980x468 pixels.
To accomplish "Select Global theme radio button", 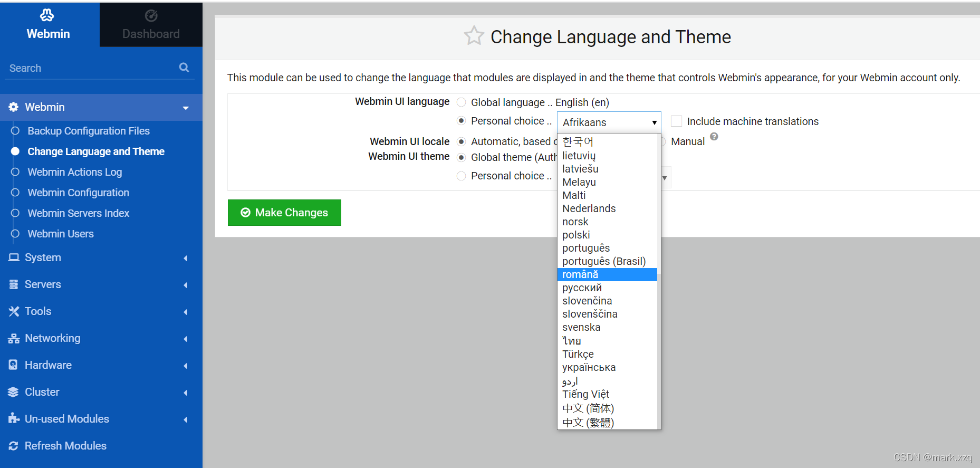I will (x=462, y=157).
